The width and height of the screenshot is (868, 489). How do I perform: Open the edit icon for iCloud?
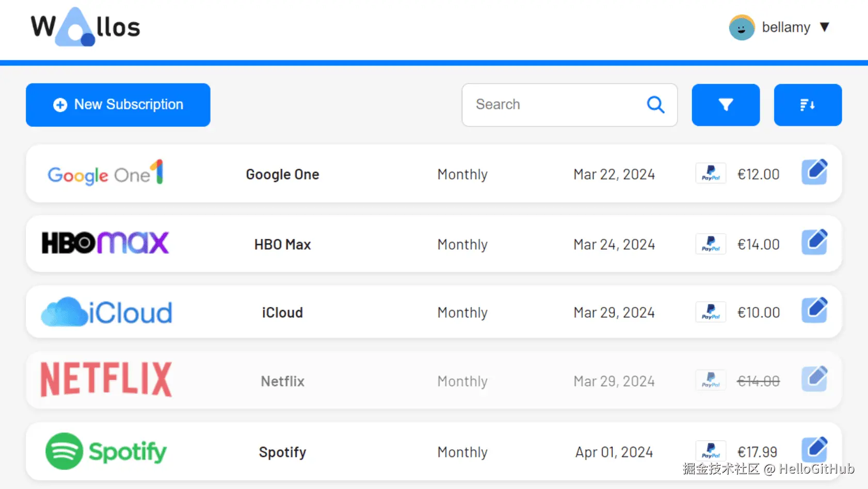coord(814,311)
